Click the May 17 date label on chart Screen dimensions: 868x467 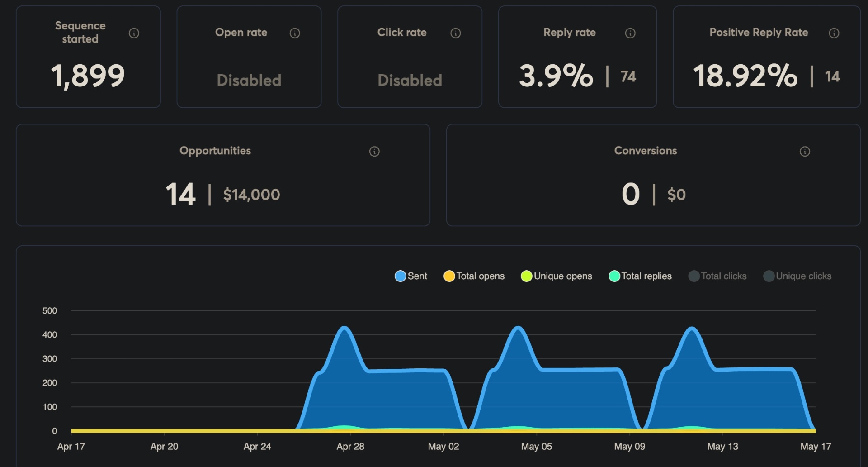816,447
